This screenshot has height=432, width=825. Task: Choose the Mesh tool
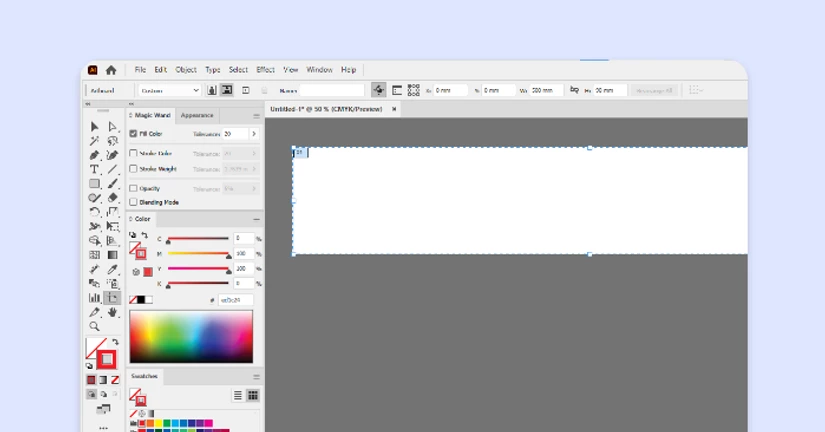[x=94, y=255]
